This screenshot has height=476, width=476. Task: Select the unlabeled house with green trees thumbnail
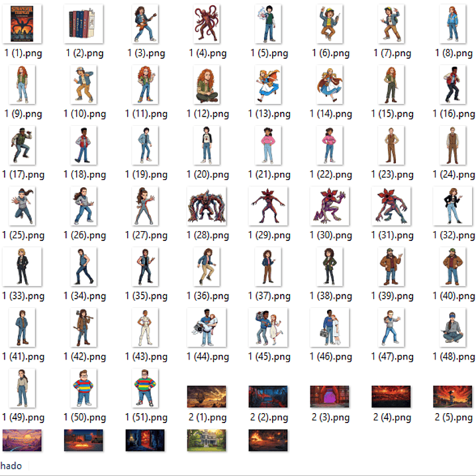[x=207, y=440]
